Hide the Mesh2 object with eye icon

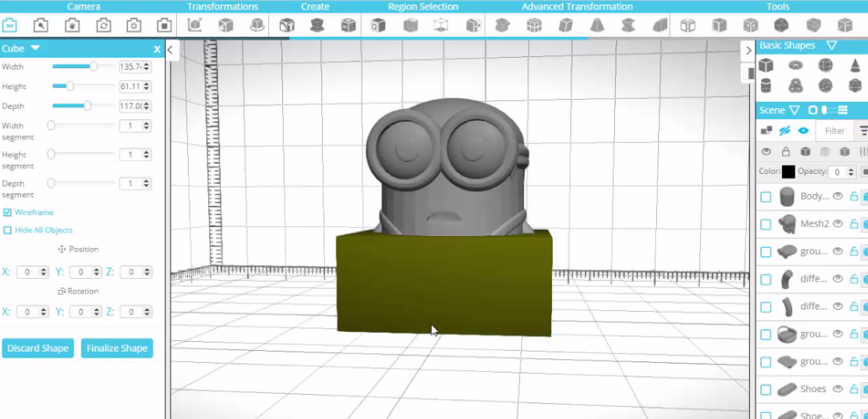(x=838, y=223)
